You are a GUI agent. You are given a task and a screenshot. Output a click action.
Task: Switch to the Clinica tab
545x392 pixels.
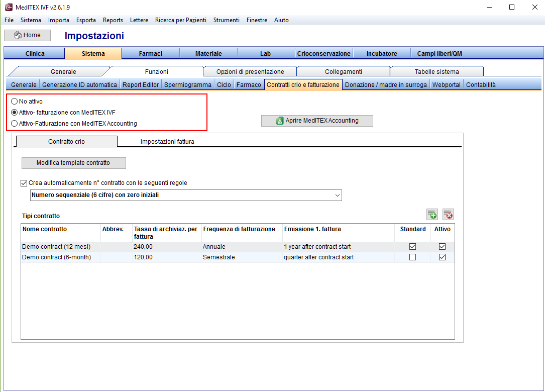click(x=35, y=54)
